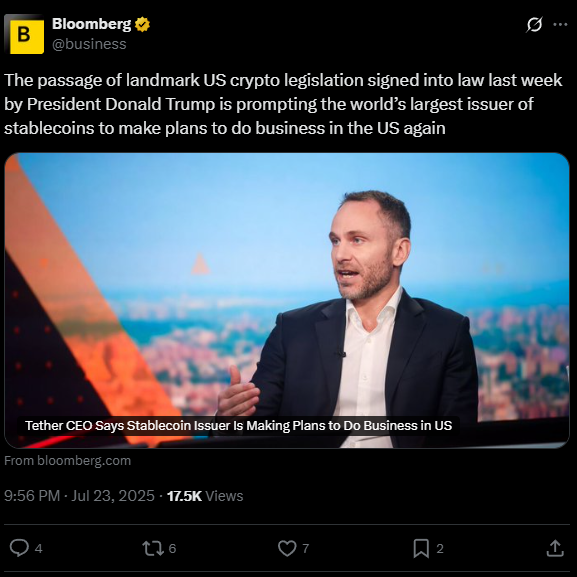View post analytics via 17.5K Views
The image size is (577, 577).
point(205,496)
